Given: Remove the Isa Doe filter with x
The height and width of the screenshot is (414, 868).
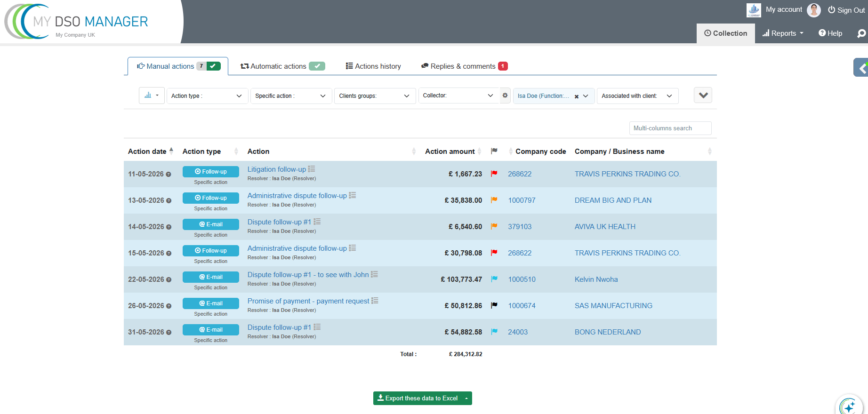Looking at the screenshot, I should 577,96.
